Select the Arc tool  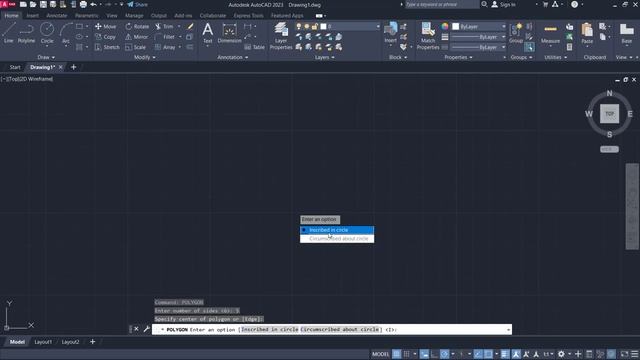tap(66, 33)
